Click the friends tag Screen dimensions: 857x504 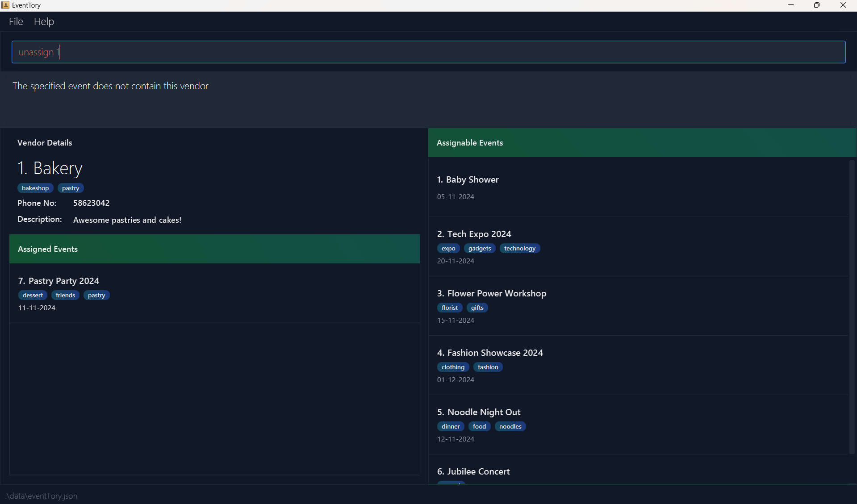(x=65, y=295)
